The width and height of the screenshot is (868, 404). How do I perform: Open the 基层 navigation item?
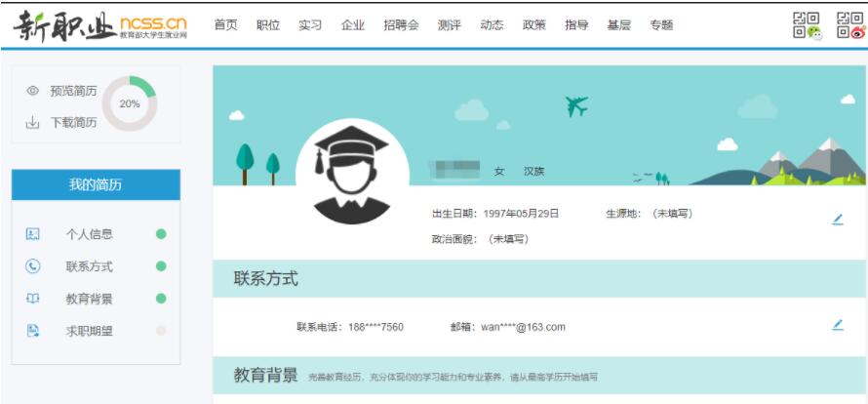[x=619, y=25]
